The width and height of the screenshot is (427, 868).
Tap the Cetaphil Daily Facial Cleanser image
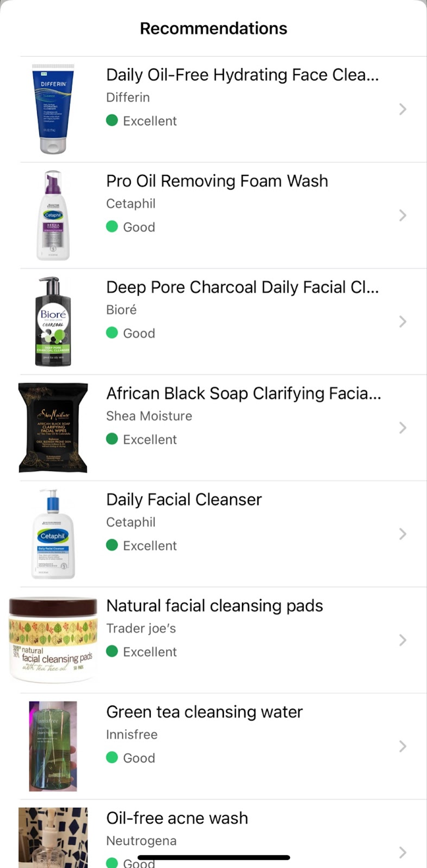(53, 534)
